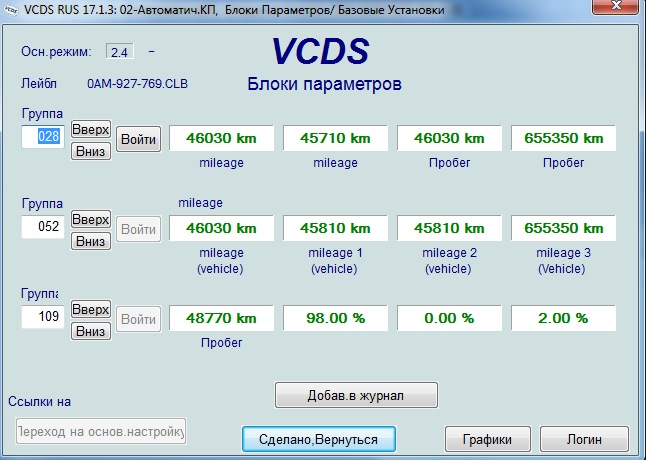Click 45810 km under mileage 1 (vehicle)
Image resolution: width=646 pixels, height=460 pixels.
[x=335, y=228]
